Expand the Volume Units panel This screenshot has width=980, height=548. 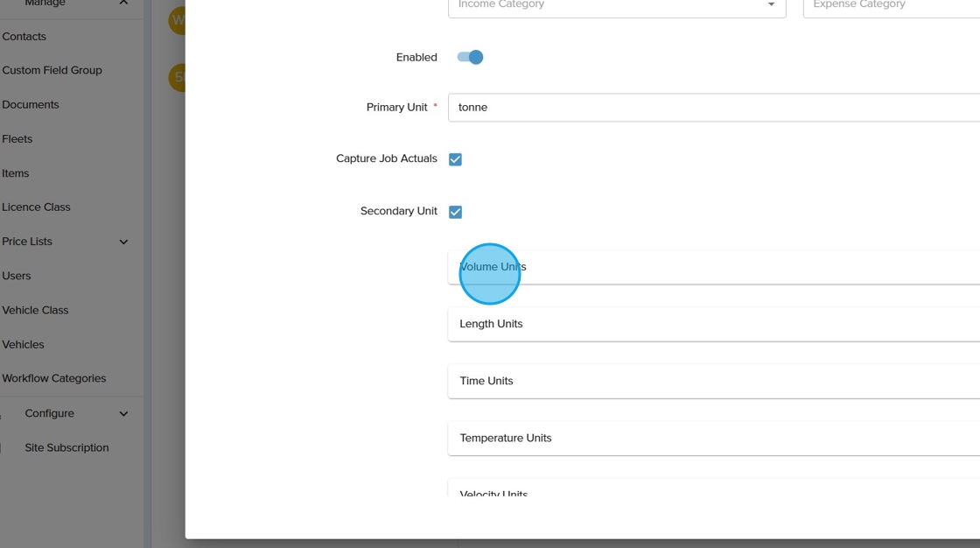click(x=713, y=267)
